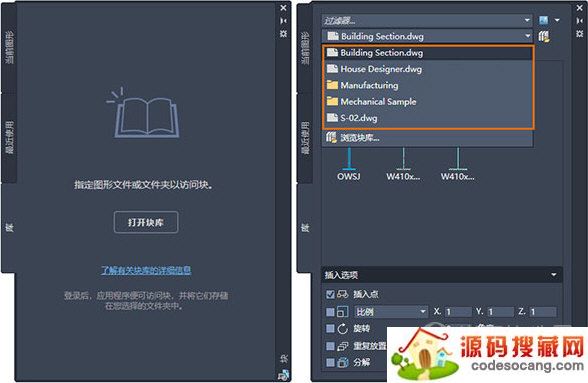Click the scale icon next to 比例
The image size is (588, 383).
342,311
